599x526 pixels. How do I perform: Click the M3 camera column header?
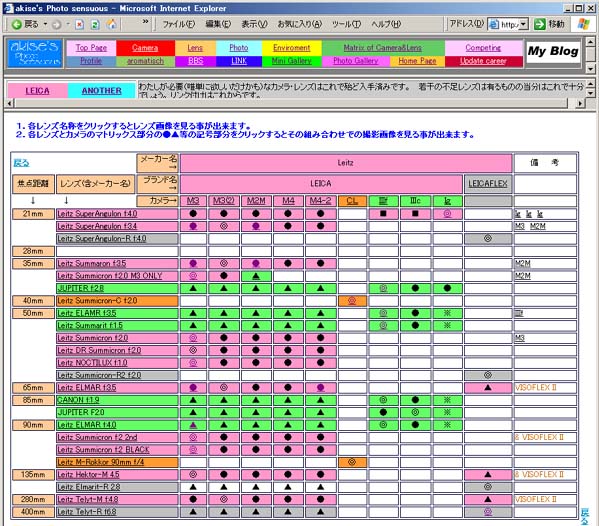pos(193,201)
